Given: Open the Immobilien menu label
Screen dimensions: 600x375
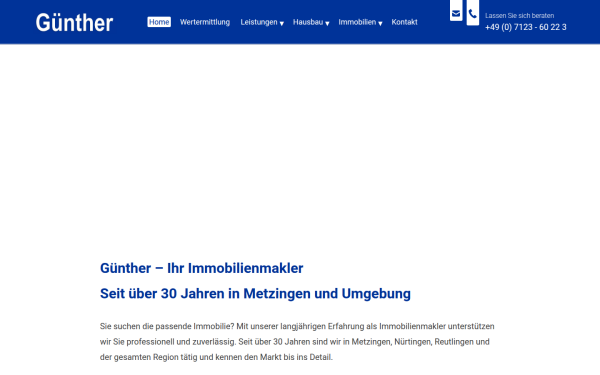Looking at the screenshot, I should click(357, 22).
